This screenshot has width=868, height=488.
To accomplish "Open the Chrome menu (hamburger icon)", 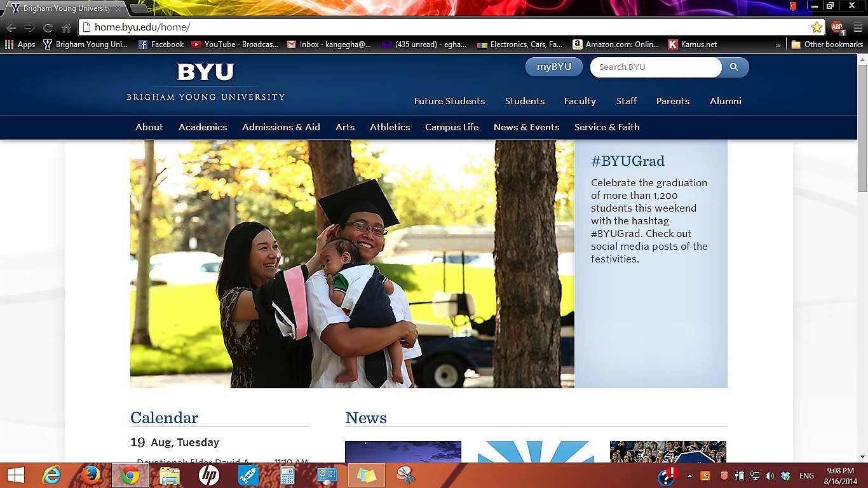I will [858, 27].
